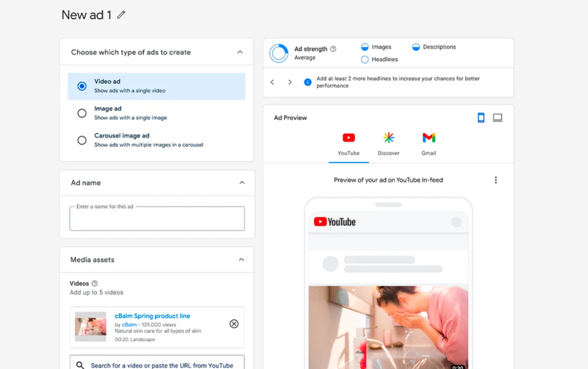Click the 'Add up to 5 videos' text
The image size is (588, 369).
click(x=96, y=292)
